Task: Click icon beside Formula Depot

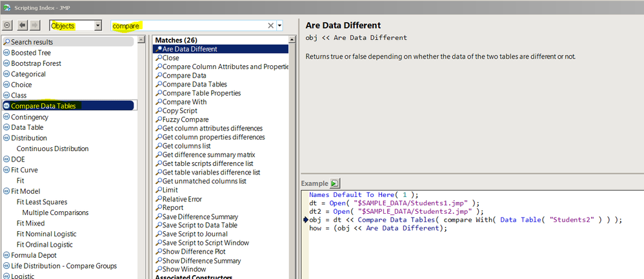Action: click(6, 255)
